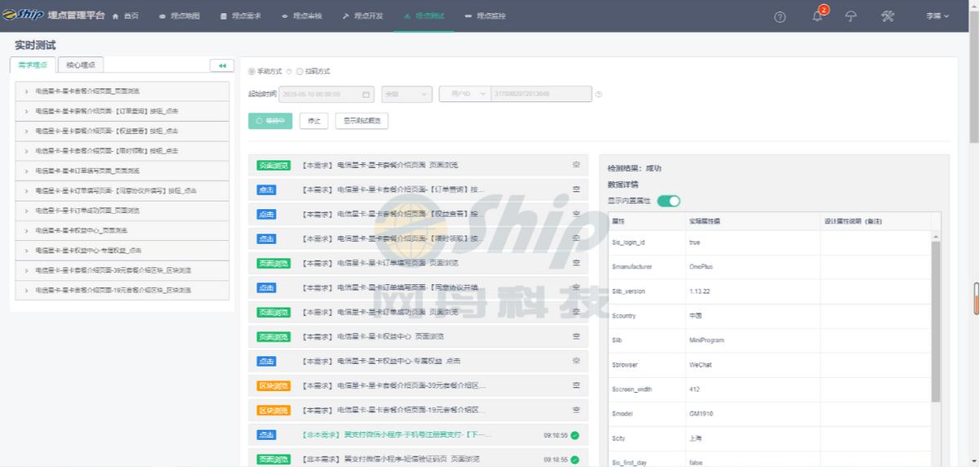Open the 用户ID dropdown selector
The height and width of the screenshot is (467, 980).
[x=465, y=95]
